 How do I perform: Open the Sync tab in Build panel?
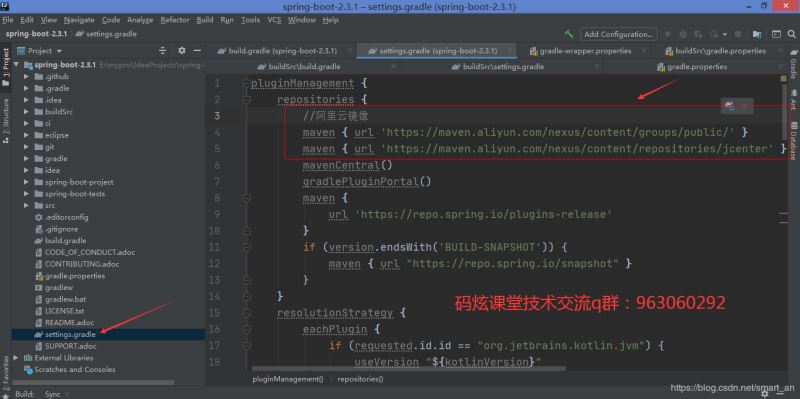tap(53, 394)
